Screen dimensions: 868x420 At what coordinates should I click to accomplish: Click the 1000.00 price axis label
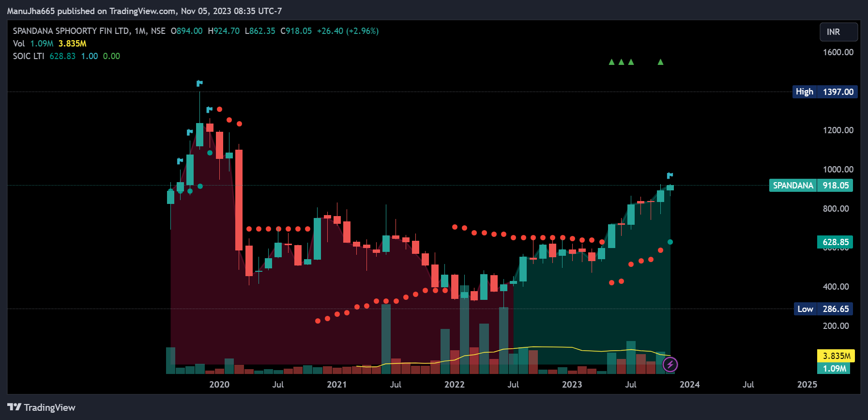(838, 170)
